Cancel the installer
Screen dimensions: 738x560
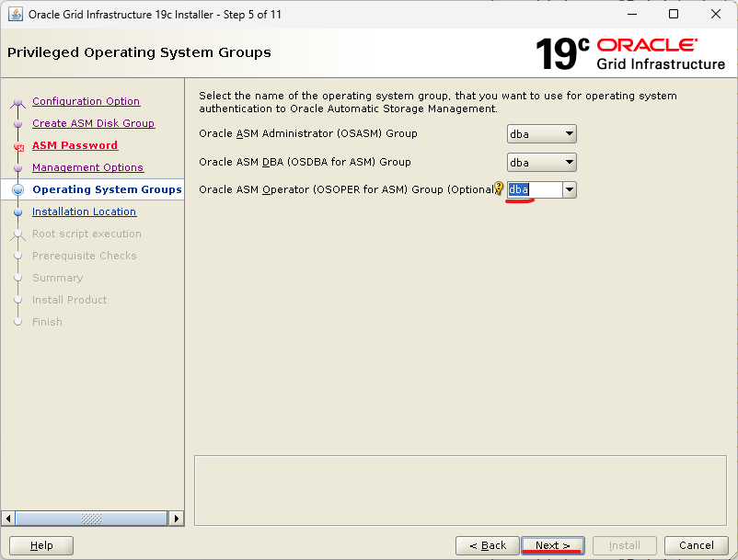click(689, 545)
